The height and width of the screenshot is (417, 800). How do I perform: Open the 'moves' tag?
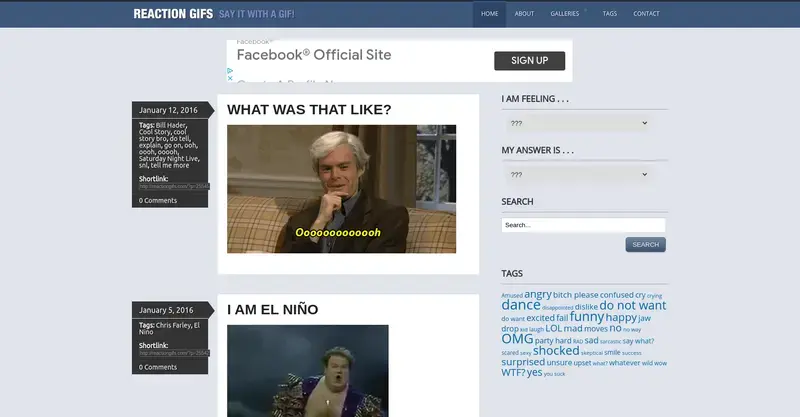tap(596, 329)
